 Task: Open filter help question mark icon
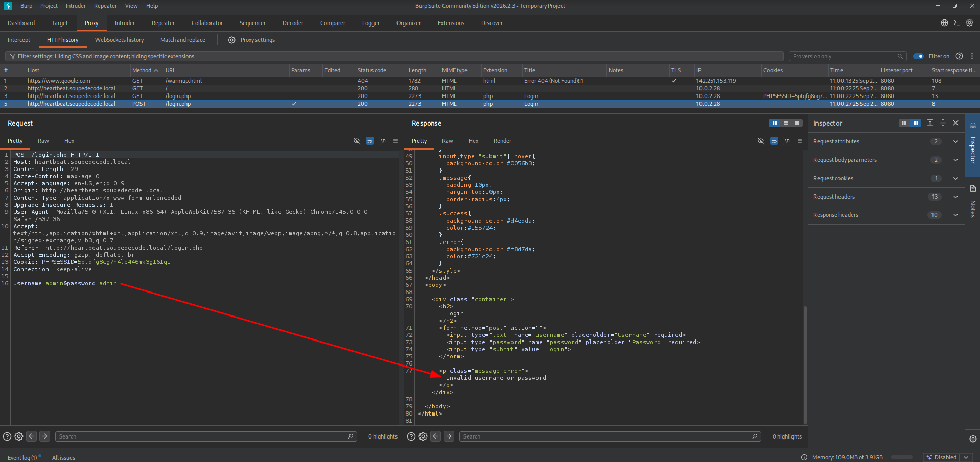point(959,56)
